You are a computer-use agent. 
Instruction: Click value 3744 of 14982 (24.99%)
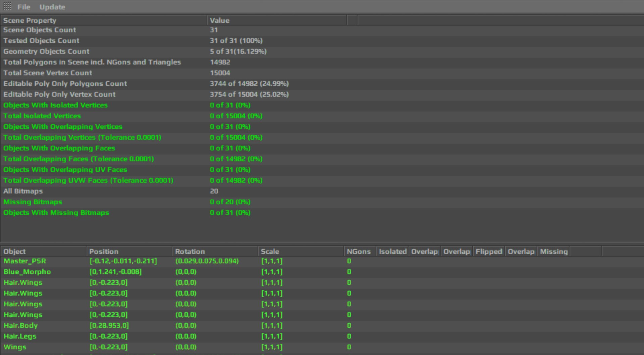pos(249,84)
